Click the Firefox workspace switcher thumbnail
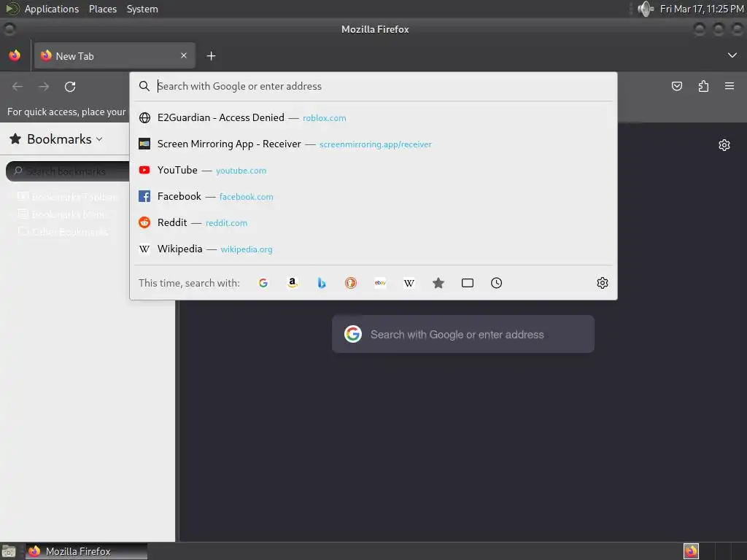 691,551
